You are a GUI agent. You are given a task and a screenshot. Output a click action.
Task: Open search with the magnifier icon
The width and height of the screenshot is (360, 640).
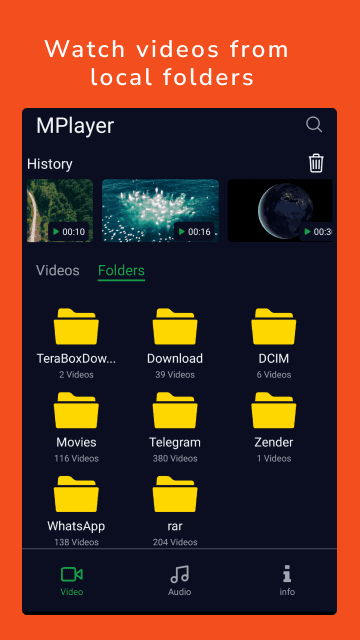coord(314,125)
